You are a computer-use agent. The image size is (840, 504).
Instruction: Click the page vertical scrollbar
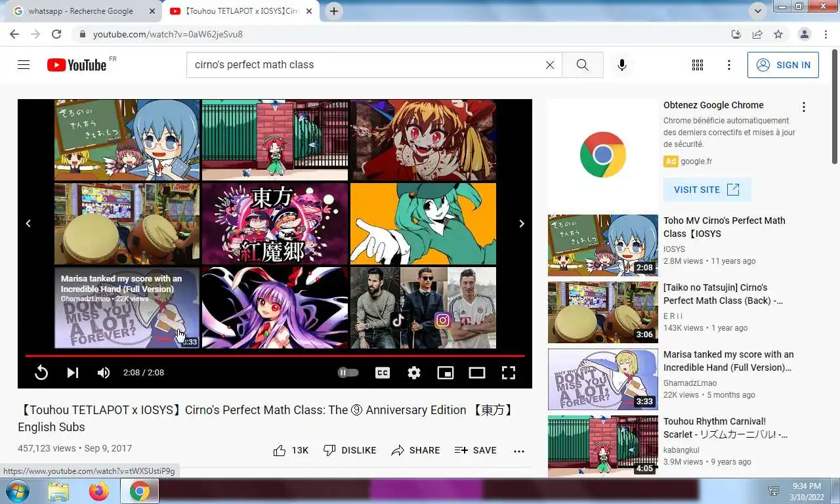835,105
